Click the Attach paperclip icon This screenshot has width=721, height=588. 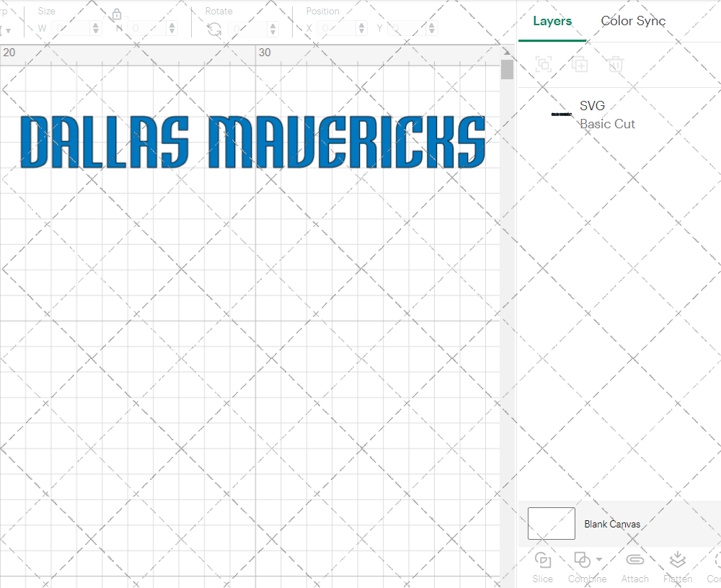[x=635, y=560]
